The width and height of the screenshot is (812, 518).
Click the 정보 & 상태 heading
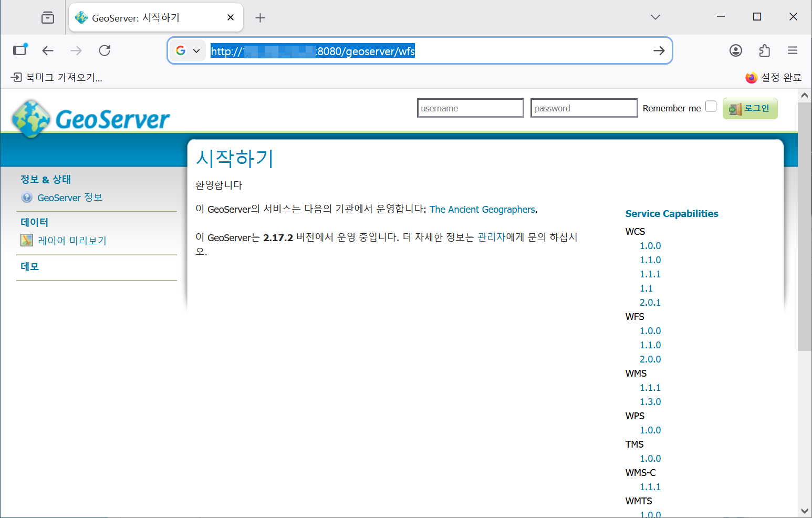point(46,179)
